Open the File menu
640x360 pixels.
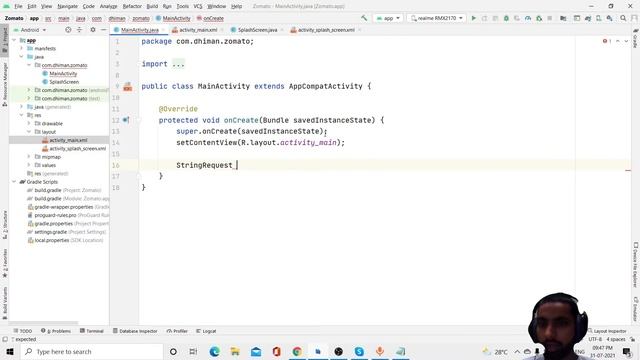click(18, 6)
